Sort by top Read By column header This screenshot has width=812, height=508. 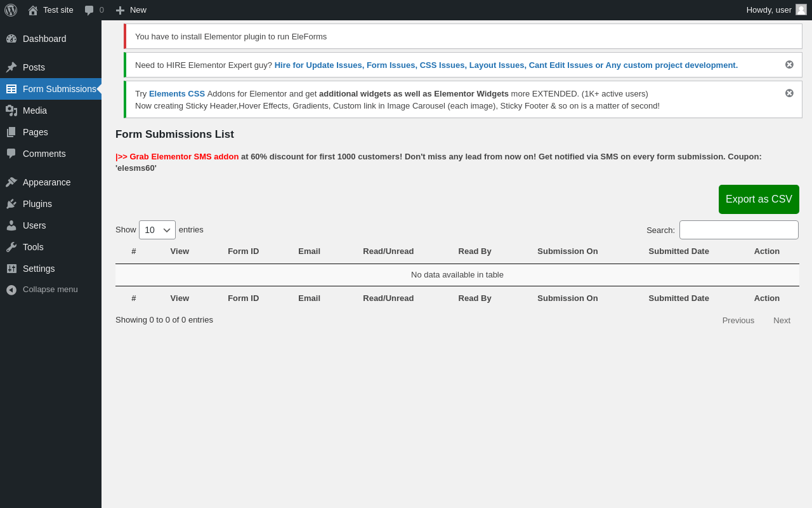475,251
